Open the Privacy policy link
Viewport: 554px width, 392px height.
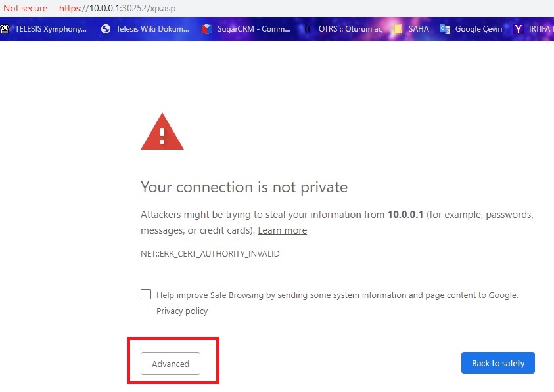[182, 311]
